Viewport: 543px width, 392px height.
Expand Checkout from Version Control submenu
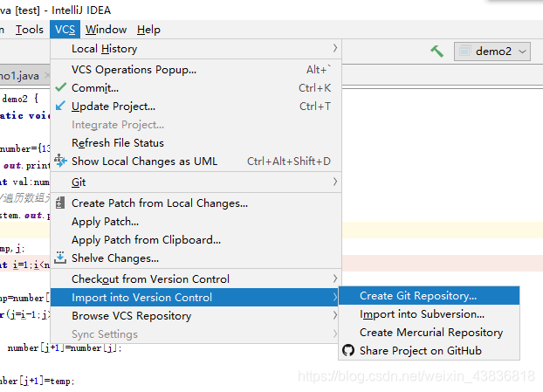(196, 279)
